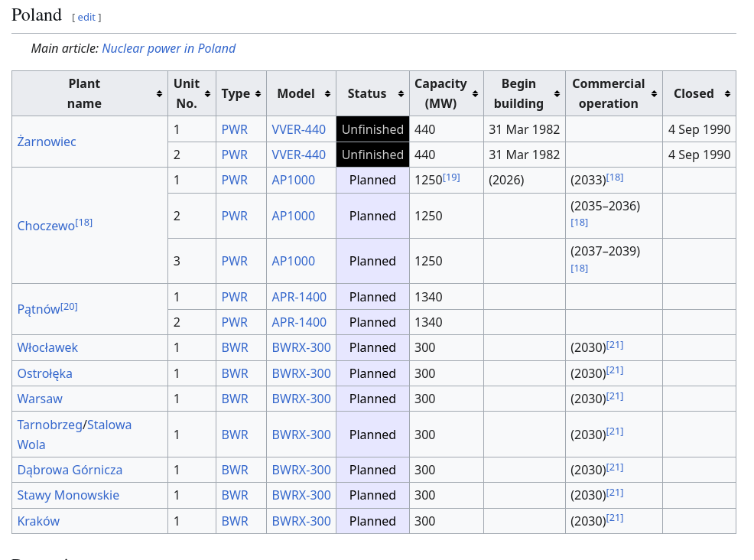The width and height of the screenshot is (754, 560).
Task: Open BWRX-300 link in Włocławek row
Action: click(x=301, y=348)
